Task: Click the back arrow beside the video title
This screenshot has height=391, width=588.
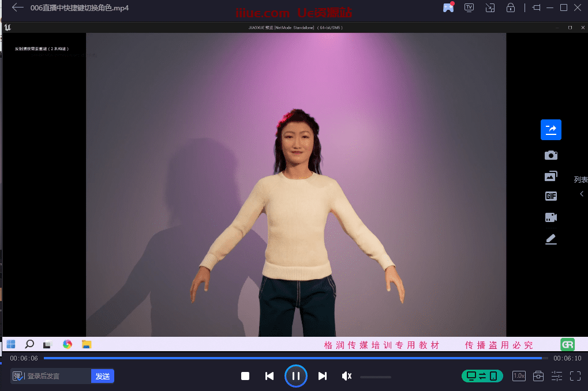Action: pos(18,7)
